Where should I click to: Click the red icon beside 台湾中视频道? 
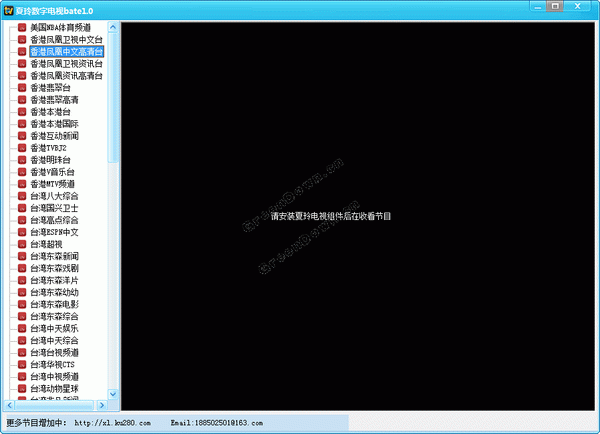pos(22,377)
